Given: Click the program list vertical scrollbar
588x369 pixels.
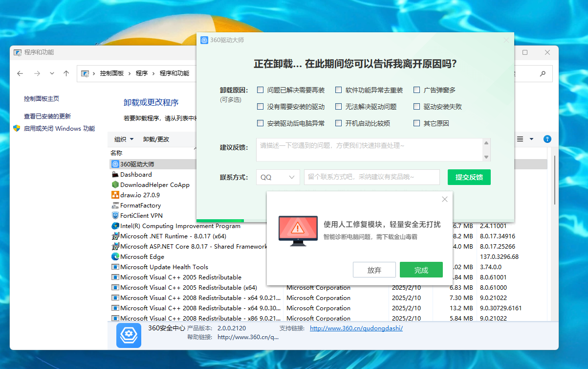Looking at the screenshot, I should point(554,181).
